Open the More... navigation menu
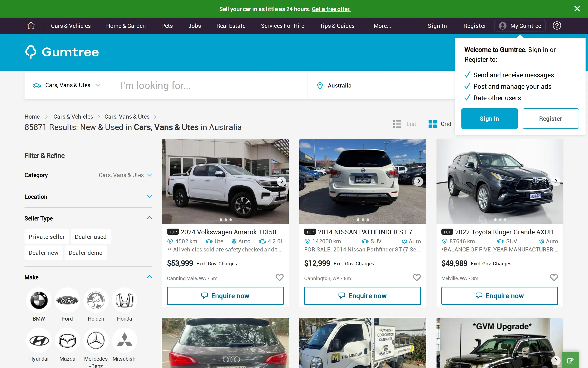This screenshot has height=368, width=588. 382,26
